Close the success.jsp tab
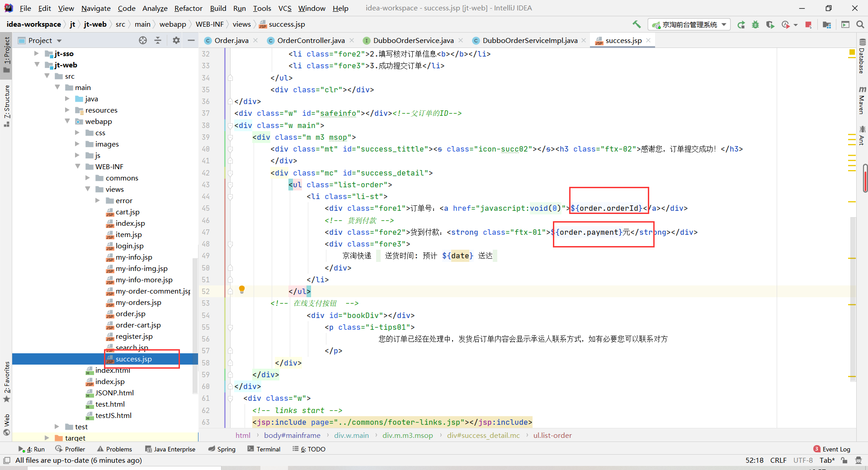The image size is (868, 470). pos(648,40)
